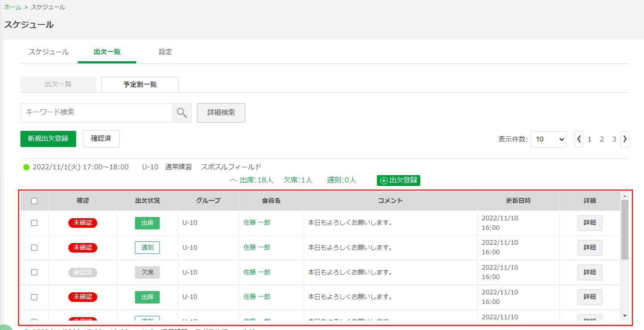Click the 更新日時 column header

518,201
